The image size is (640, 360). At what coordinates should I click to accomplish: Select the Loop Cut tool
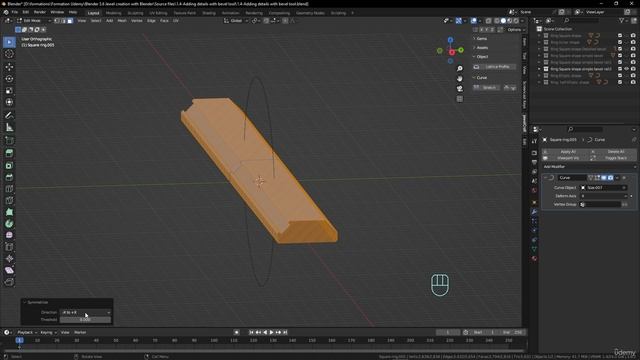tap(9, 189)
